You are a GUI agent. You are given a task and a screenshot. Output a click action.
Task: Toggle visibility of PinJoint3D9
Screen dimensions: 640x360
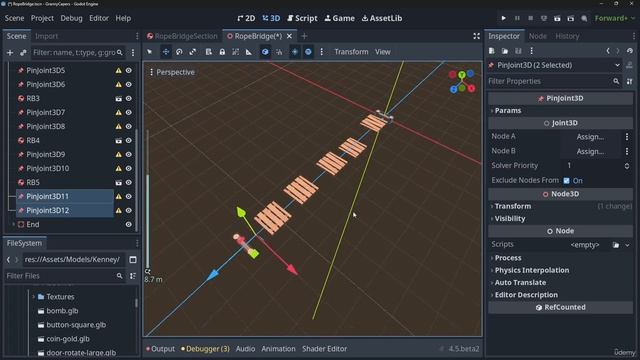coord(129,155)
